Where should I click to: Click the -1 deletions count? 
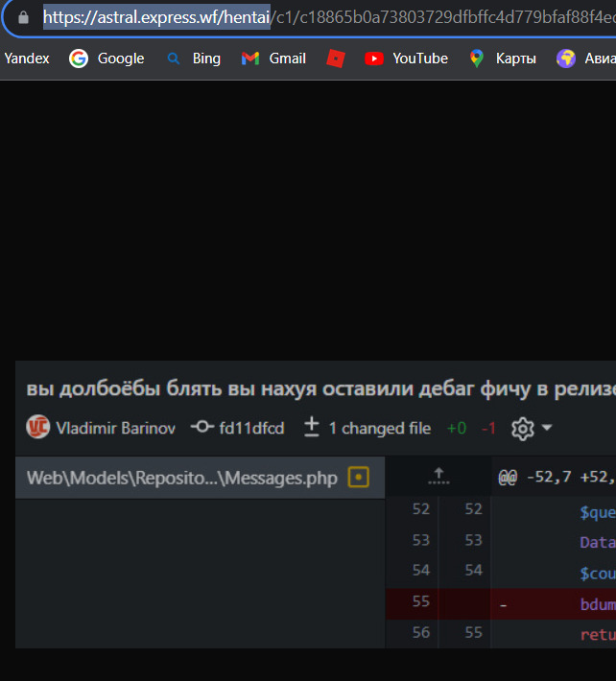click(488, 429)
